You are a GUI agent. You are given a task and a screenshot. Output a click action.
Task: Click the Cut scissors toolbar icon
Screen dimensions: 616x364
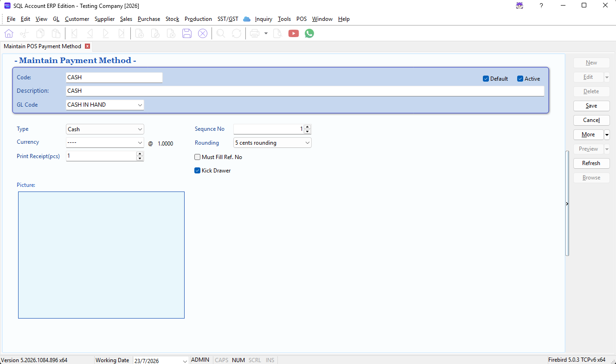pyautogui.click(x=25, y=33)
